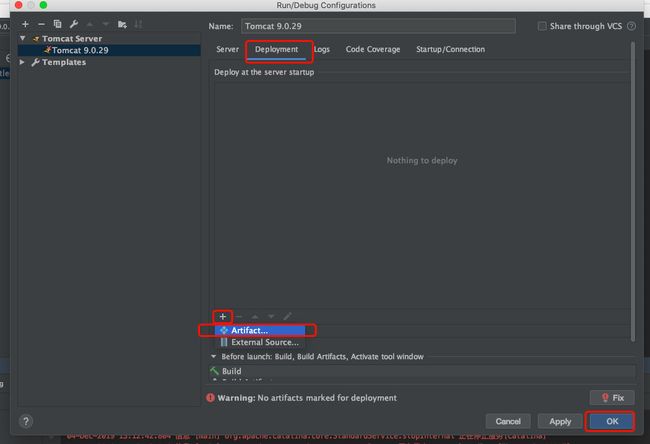Choose External Source... from popup menu
The image size is (650, 444).
click(x=260, y=342)
